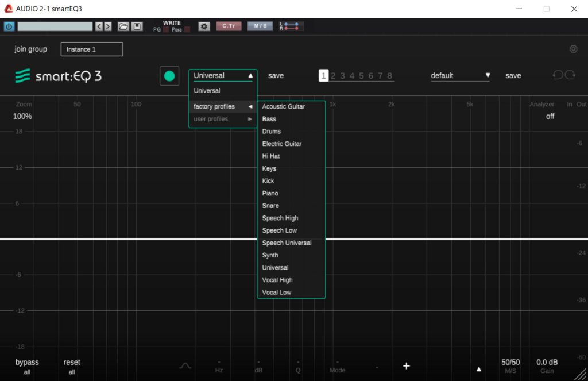The image size is (588, 381).
Task: Go to next preset arrow
Action: [x=108, y=26]
